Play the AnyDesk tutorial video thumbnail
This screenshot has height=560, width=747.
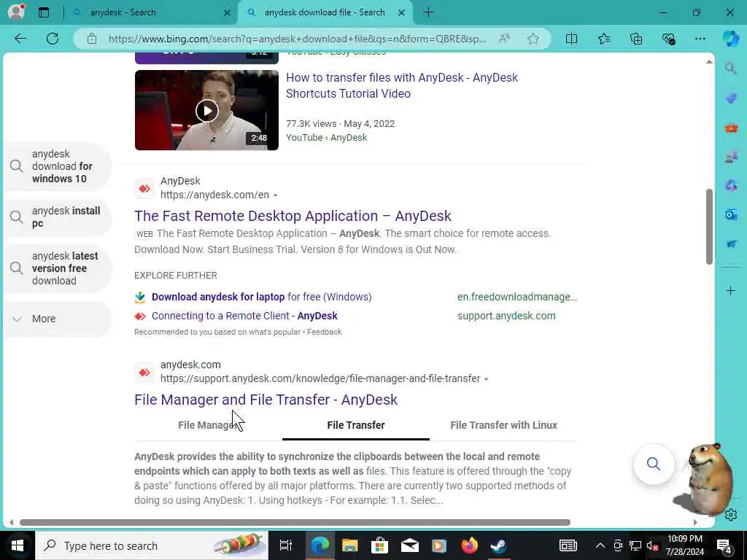pos(206,111)
